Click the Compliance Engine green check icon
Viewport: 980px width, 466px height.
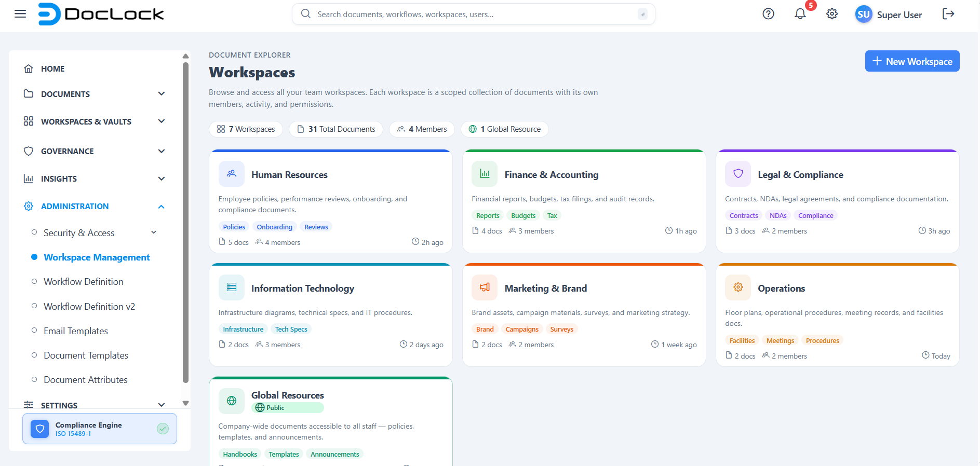[x=163, y=429]
